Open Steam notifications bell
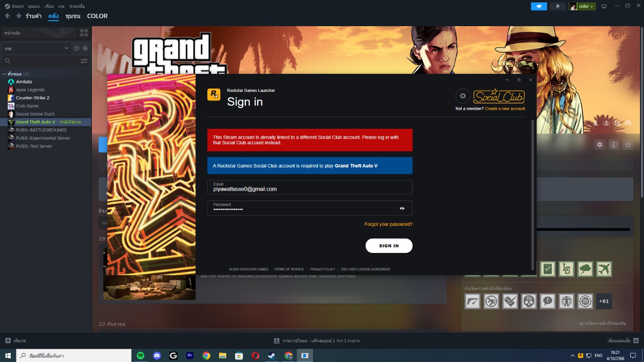644x362 pixels. click(x=558, y=6)
